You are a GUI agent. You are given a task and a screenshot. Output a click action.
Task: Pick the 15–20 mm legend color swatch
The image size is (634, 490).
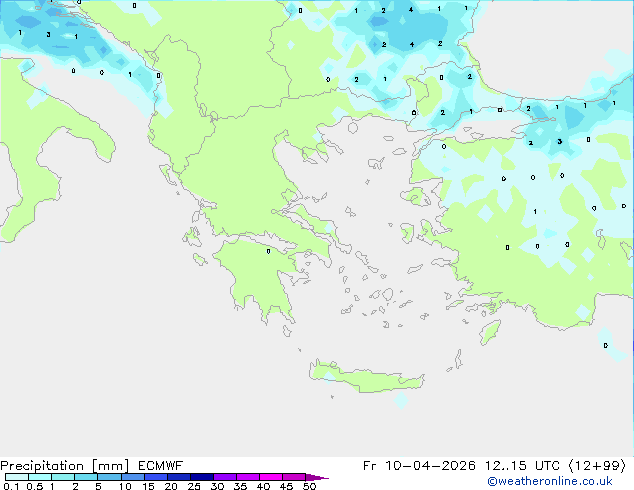coord(155,477)
